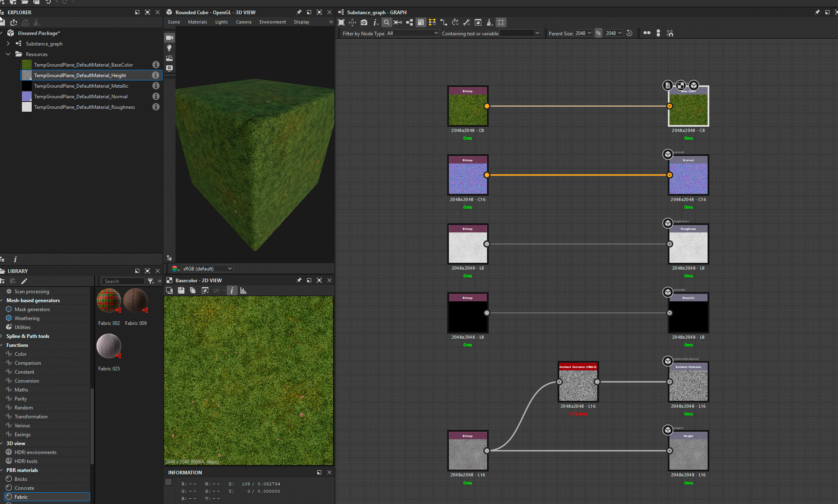Click the pin button on the Basecolor 2D view
The height and width of the screenshot is (504, 838).
click(x=299, y=280)
